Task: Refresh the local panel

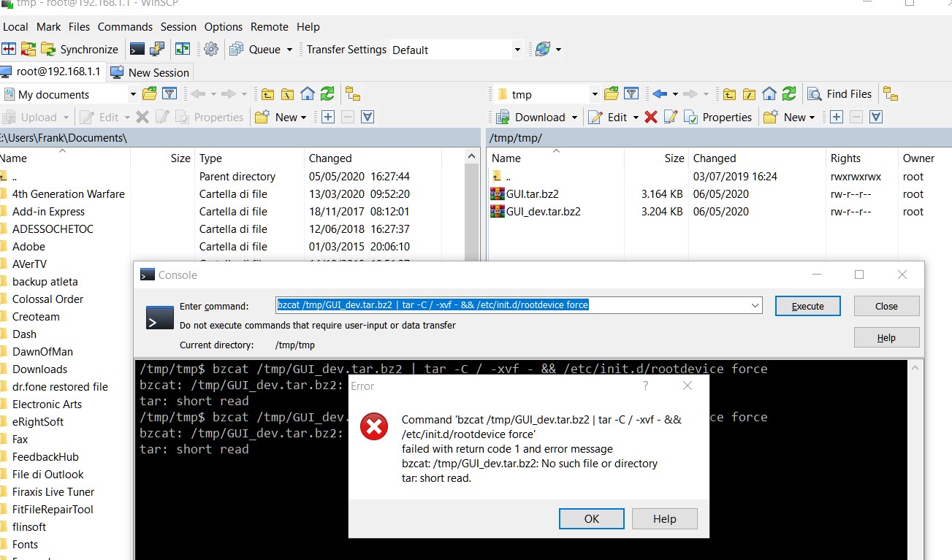Action: (x=327, y=93)
